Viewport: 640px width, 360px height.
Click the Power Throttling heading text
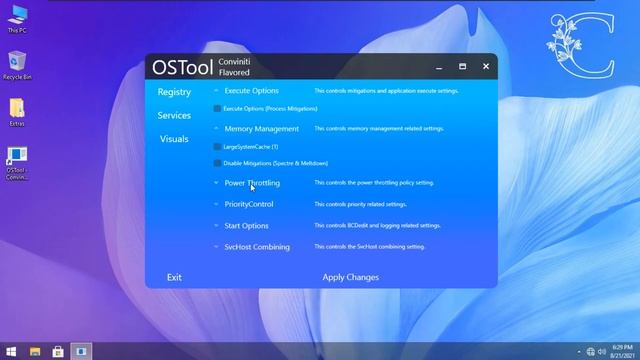point(252,183)
